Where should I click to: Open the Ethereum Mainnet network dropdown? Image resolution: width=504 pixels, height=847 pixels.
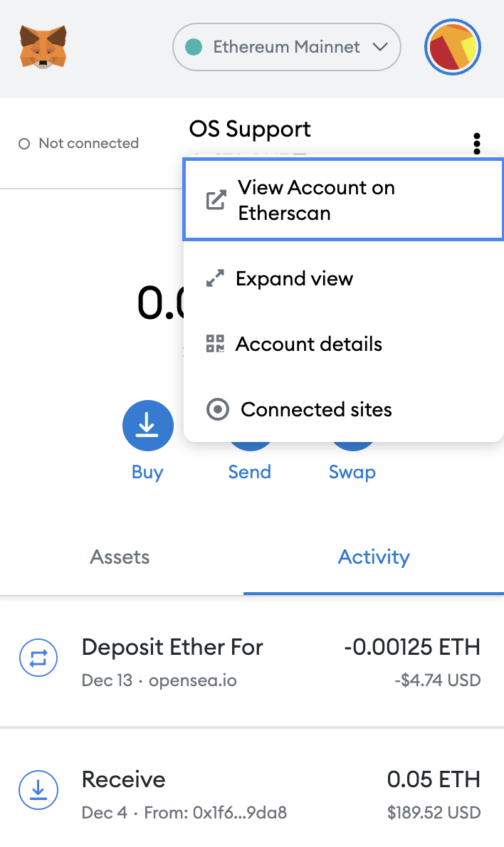coord(286,48)
